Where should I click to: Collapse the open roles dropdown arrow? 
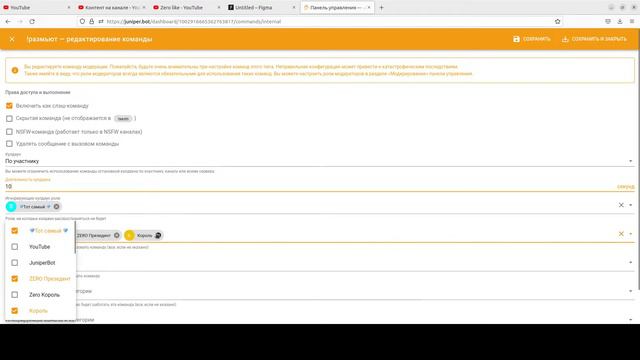pos(631,234)
